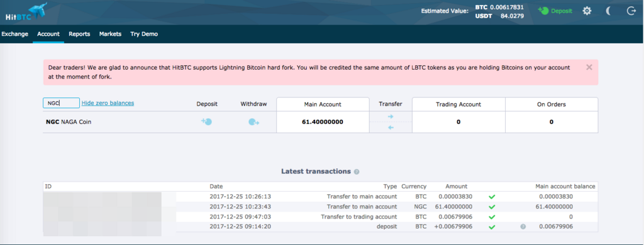Dismiss the Lightning Bitcoin announcement banner

tap(589, 67)
